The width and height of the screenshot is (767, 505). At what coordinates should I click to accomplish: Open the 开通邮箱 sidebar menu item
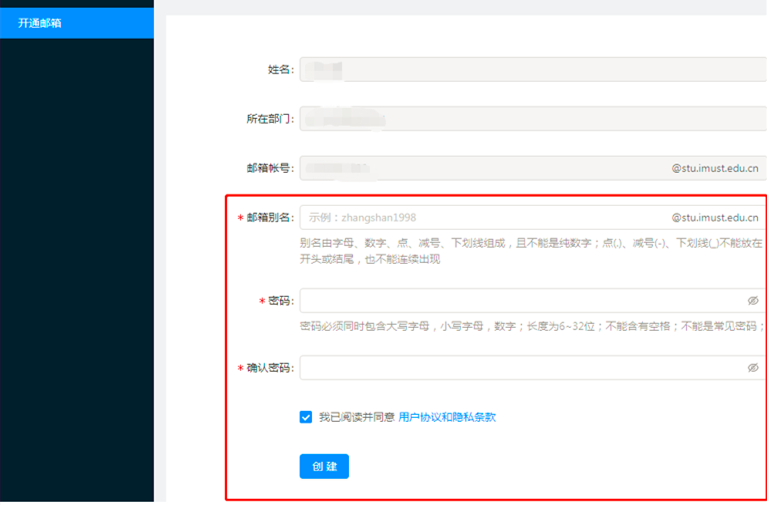77,23
